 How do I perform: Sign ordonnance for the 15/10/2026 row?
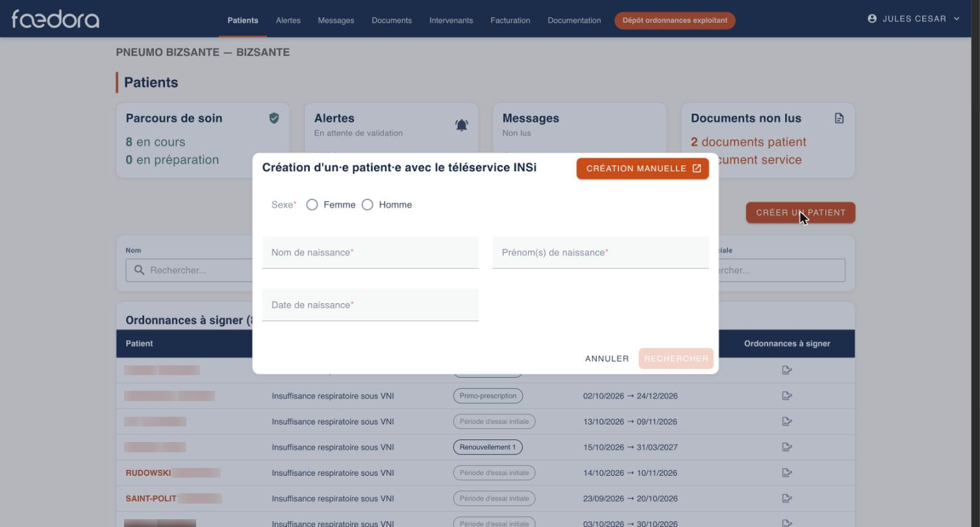pos(787,447)
